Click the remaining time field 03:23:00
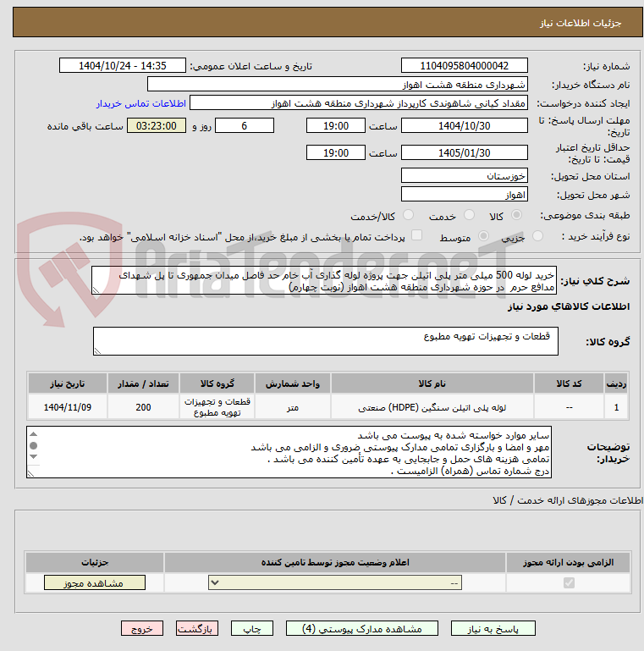 157,126
